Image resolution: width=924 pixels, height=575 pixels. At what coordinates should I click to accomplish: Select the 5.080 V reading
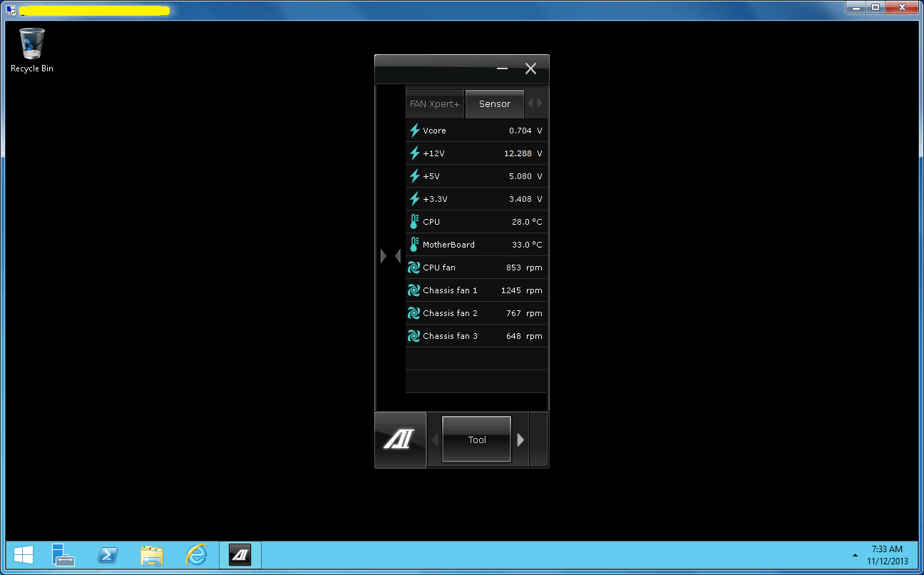(x=525, y=176)
